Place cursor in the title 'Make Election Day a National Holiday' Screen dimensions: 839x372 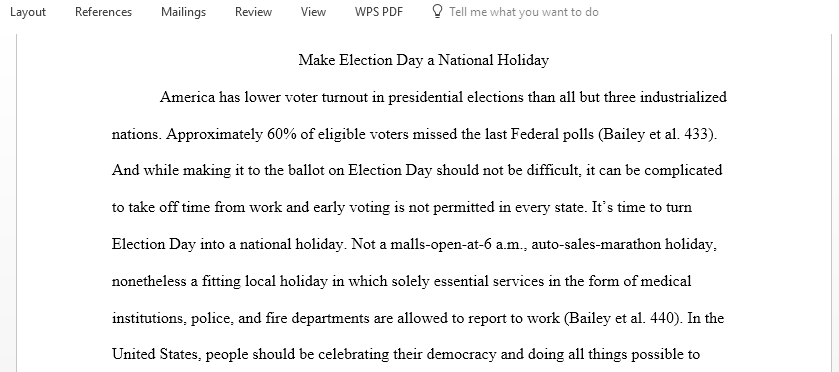click(423, 60)
